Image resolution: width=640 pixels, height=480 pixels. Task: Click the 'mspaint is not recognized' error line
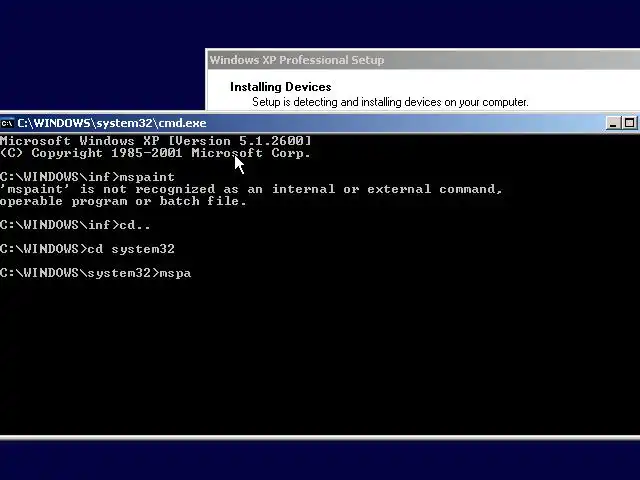[251, 189]
